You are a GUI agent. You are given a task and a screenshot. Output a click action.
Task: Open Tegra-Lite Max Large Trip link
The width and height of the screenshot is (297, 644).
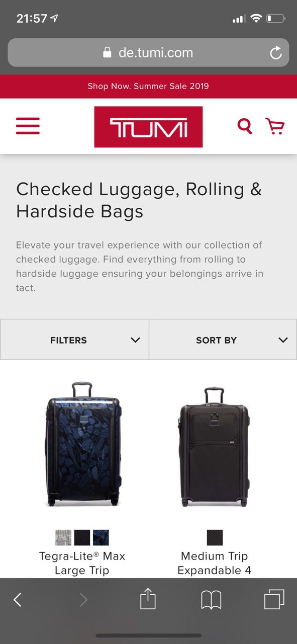pyautogui.click(x=82, y=563)
